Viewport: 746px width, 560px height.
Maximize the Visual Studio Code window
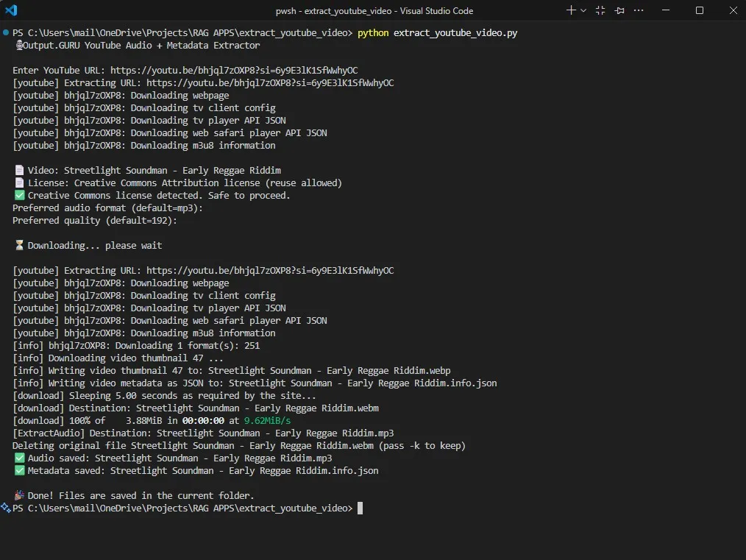point(700,10)
